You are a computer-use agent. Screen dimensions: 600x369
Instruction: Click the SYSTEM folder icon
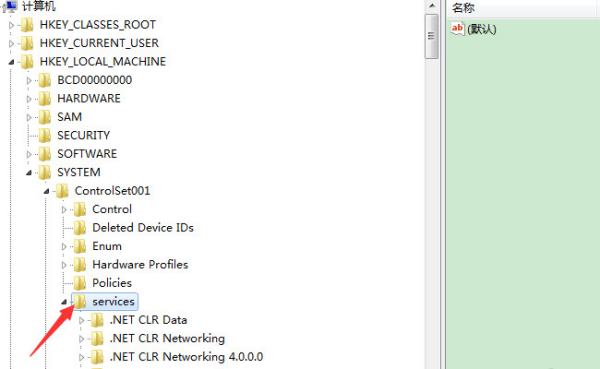click(x=44, y=172)
